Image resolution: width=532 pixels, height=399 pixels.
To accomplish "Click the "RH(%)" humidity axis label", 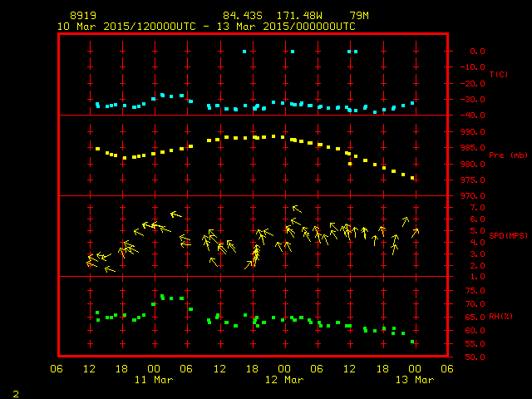I will (x=500, y=317).
